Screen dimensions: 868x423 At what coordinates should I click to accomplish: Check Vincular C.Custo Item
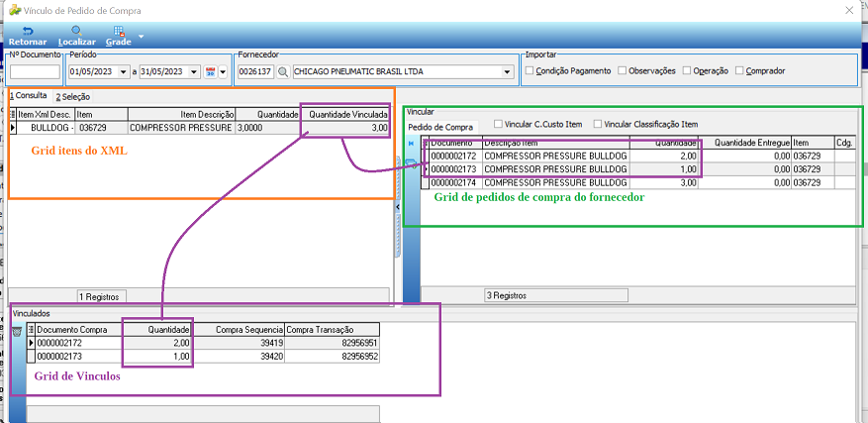pos(498,124)
